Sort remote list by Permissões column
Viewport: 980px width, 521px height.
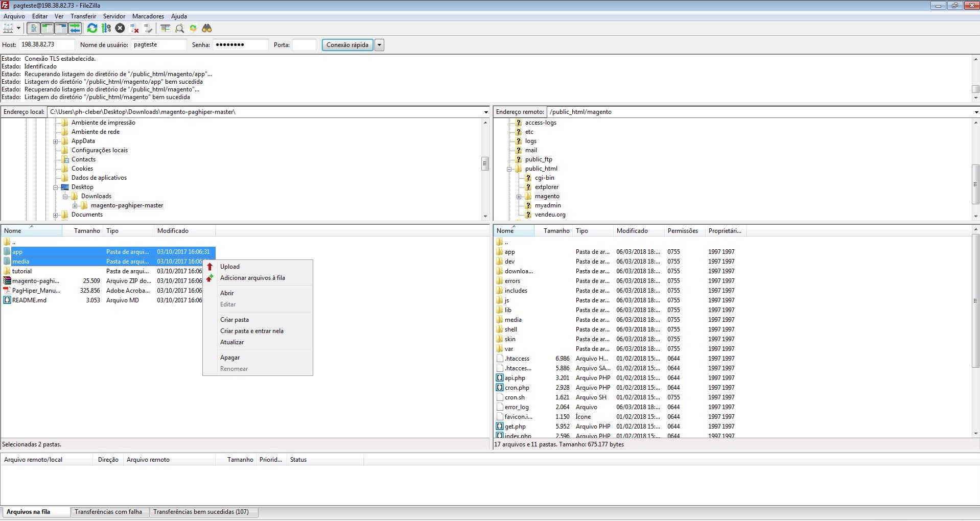point(684,231)
